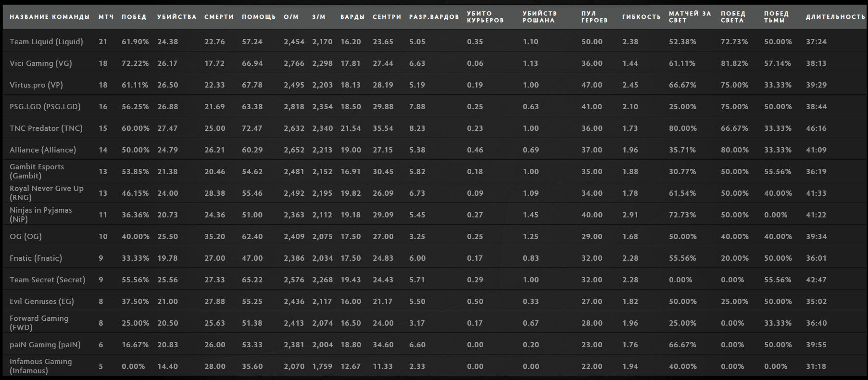
Task: Click Forward Gaming's 3.17 dewards value
Action: [417, 323]
